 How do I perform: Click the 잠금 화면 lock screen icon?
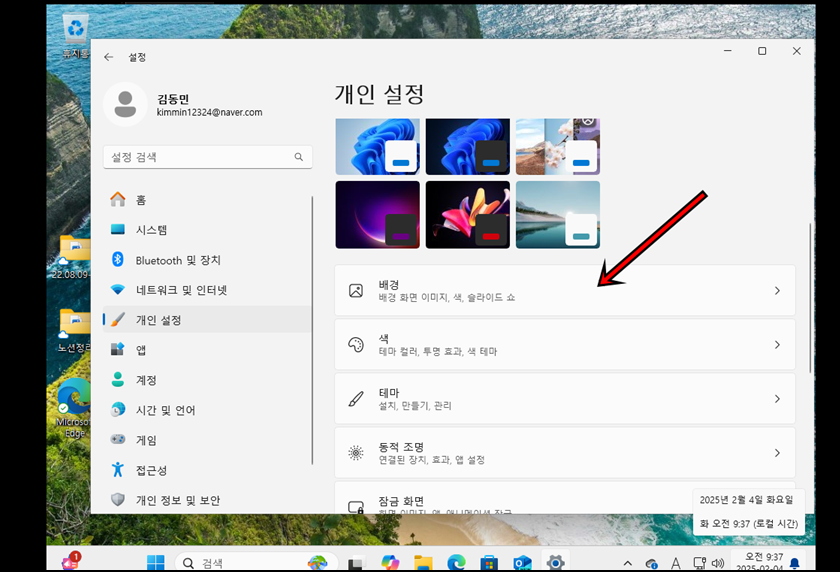[356, 506]
